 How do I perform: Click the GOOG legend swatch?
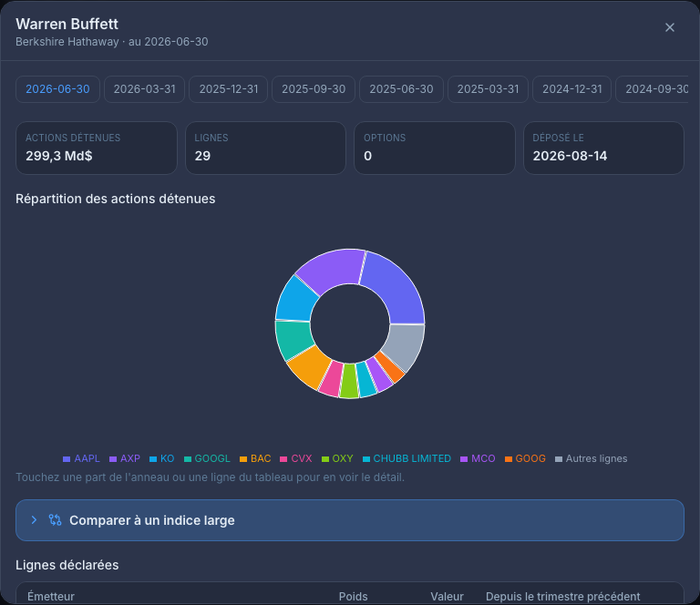click(x=508, y=459)
